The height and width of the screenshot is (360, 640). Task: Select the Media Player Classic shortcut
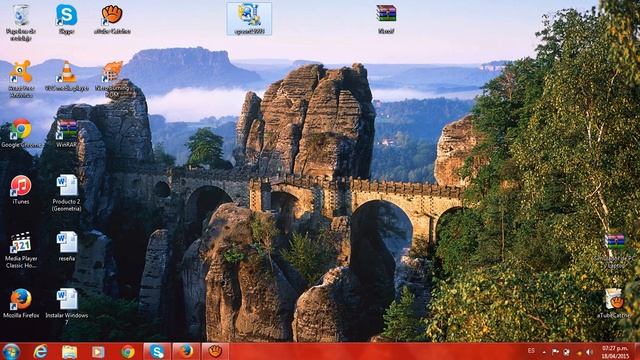(21, 250)
